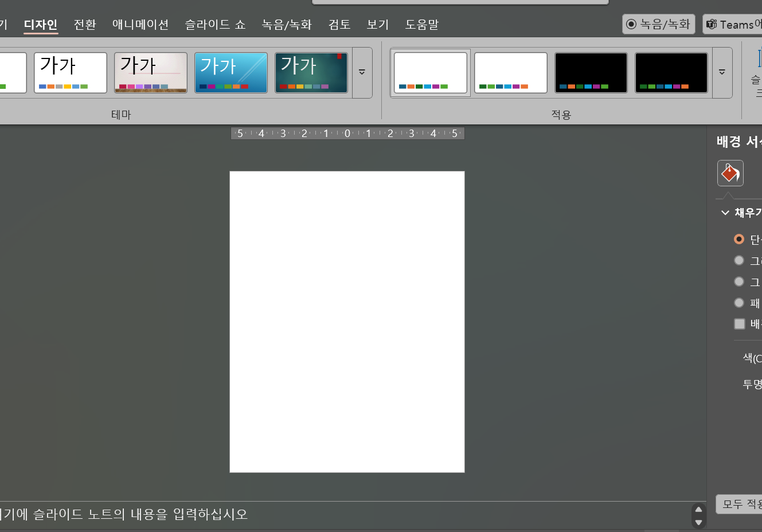Open the 보기 tab
Image resolution: width=762 pixels, height=532 pixels.
pyautogui.click(x=378, y=25)
